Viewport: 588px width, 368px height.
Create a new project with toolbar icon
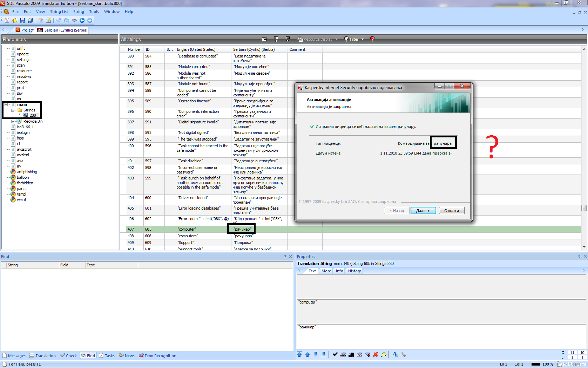[7, 20]
